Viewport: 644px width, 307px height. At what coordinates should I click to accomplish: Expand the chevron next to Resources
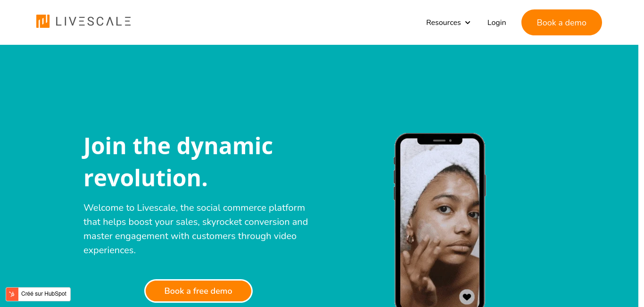coord(468,23)
